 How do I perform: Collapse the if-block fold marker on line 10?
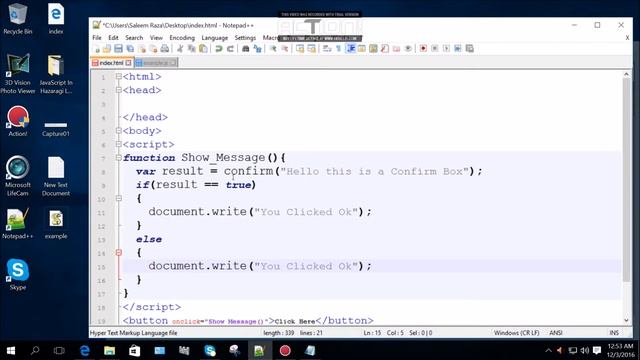click(x=118, y=198)
